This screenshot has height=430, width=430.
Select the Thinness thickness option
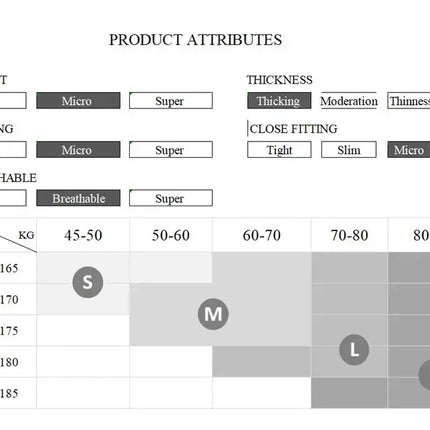point(409,101)
